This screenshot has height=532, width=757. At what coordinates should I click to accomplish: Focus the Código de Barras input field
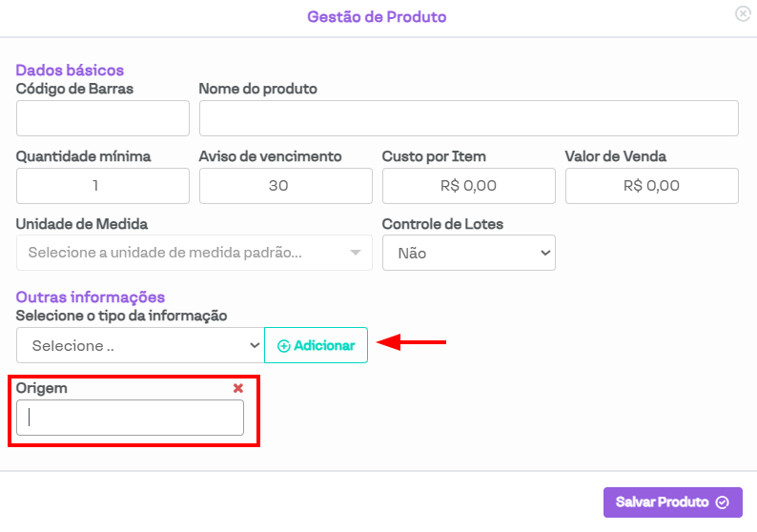103,118
